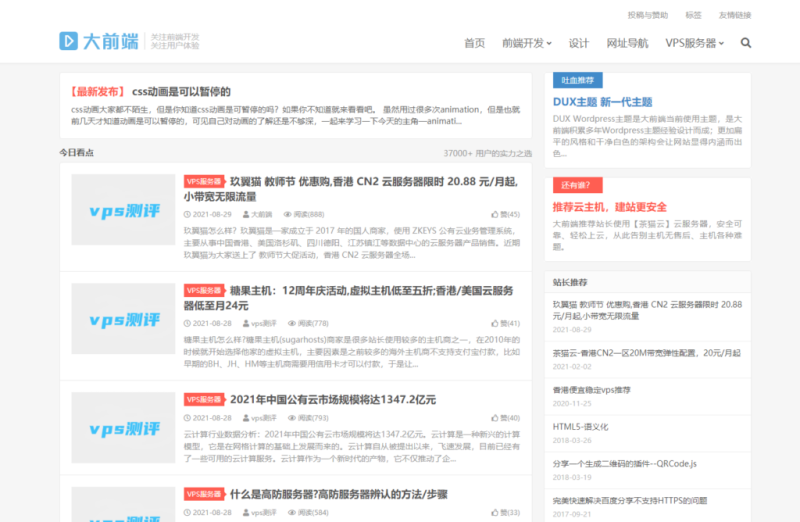Expand the 前端开发 dropdown menu
The height and width of the screenshot is (522, 800).
pyautogui.click(x=526, y=43)
